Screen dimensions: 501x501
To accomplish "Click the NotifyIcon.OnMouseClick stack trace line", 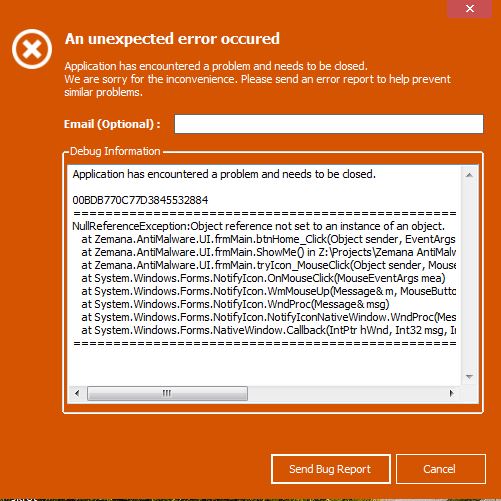I will [263, 278].
